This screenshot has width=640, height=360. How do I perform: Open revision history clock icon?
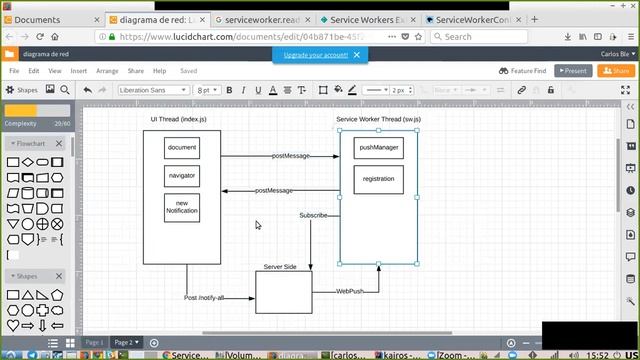click(631, 190)
